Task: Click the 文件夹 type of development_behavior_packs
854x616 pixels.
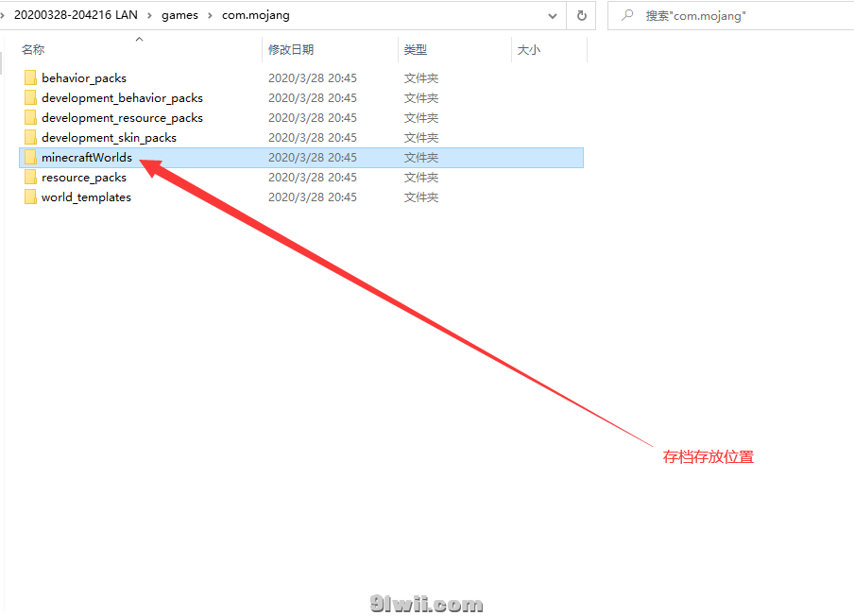Action: (421, 98)
